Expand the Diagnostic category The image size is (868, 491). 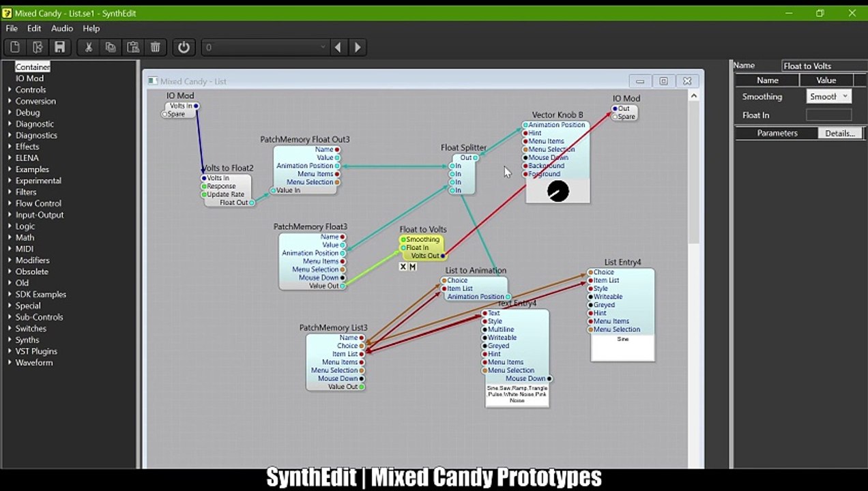(10, 123)
